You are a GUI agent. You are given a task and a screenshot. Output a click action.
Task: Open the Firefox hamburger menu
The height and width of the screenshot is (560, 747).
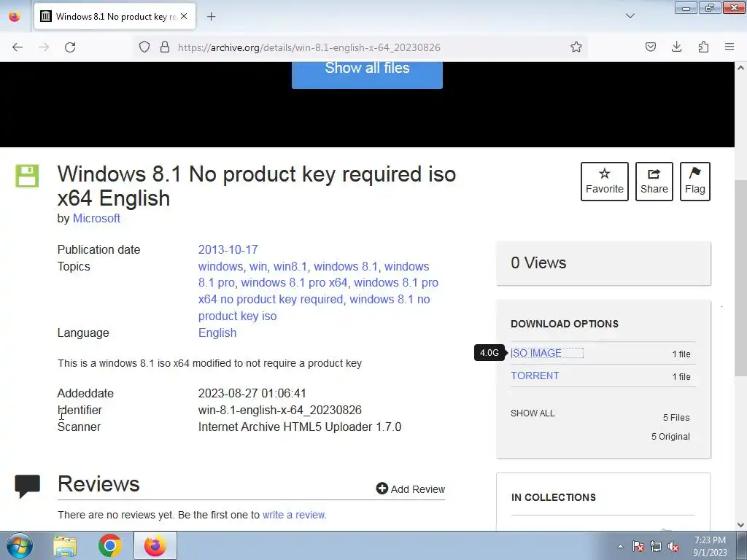729,47
